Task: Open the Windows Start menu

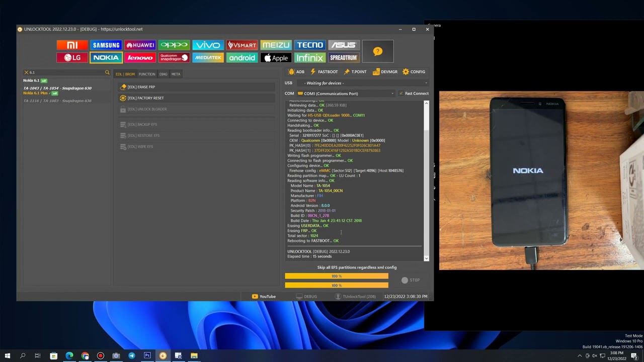Action: pyautogui.click(x=8, y=355)
